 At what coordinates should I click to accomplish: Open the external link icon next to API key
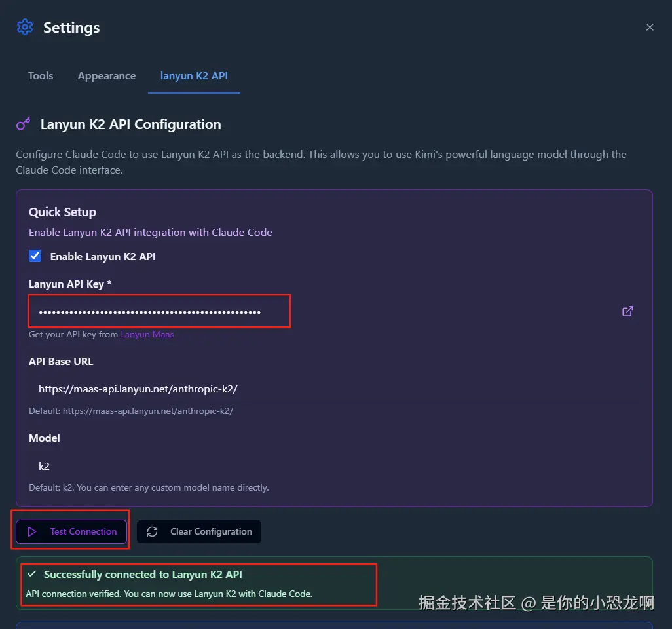pyautogui.click(x=627, y=311)
